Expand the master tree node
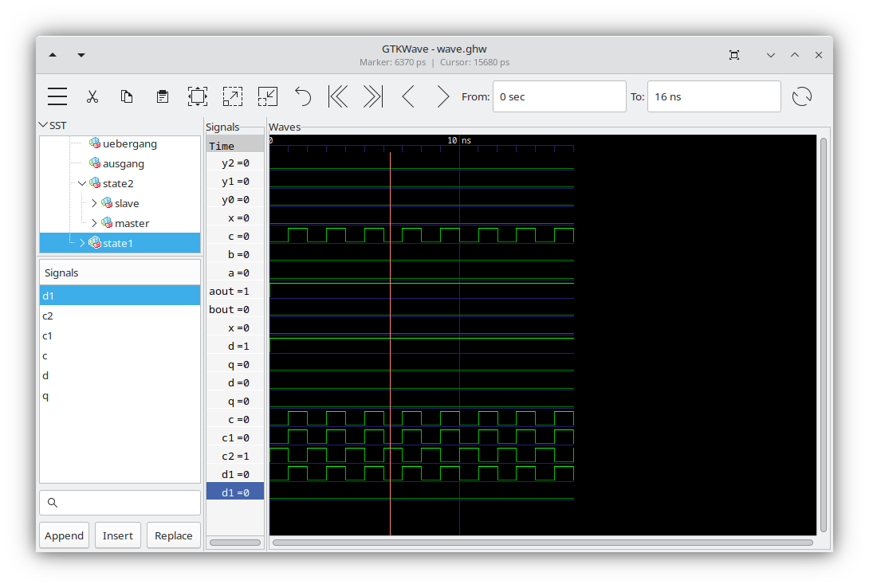The width and height of the screenshot is (869, 588). (x=94, y=222)
